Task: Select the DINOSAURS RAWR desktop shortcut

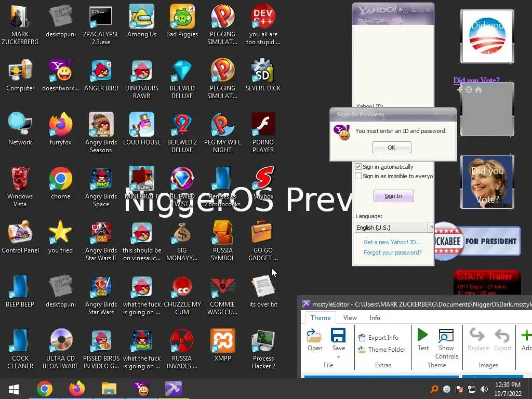Action: [142, 79]
